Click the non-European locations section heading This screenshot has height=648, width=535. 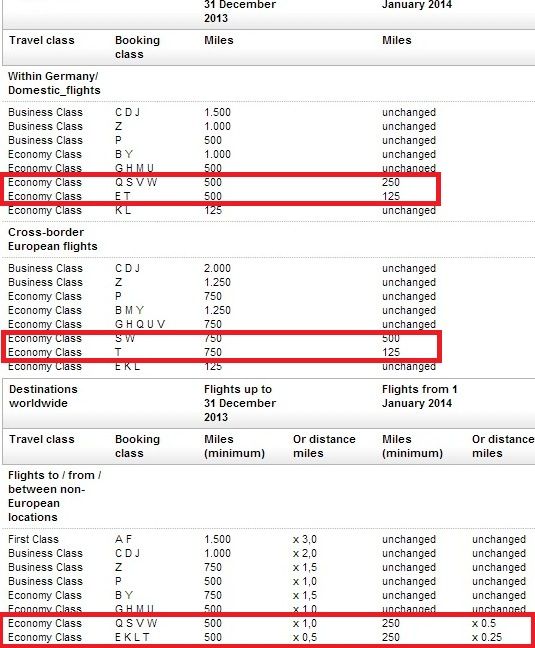click(x=55, y=496)
